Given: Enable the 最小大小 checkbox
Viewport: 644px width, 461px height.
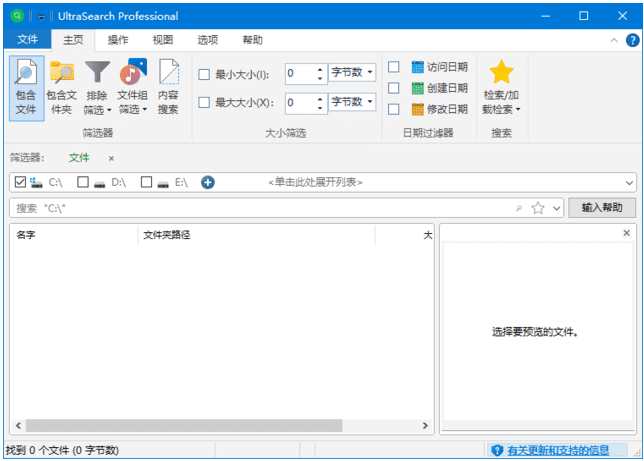Looking at the screenshot, I should click(x=204, y=74).
